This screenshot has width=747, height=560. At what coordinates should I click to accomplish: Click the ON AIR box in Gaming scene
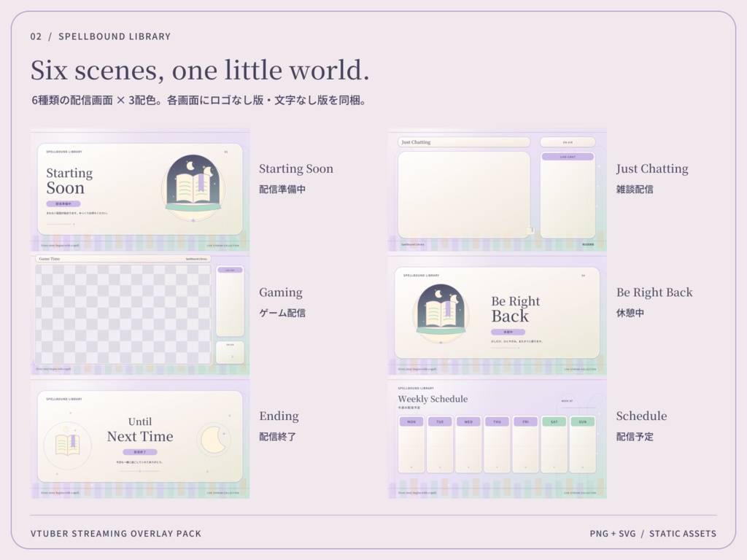point(230,352)
